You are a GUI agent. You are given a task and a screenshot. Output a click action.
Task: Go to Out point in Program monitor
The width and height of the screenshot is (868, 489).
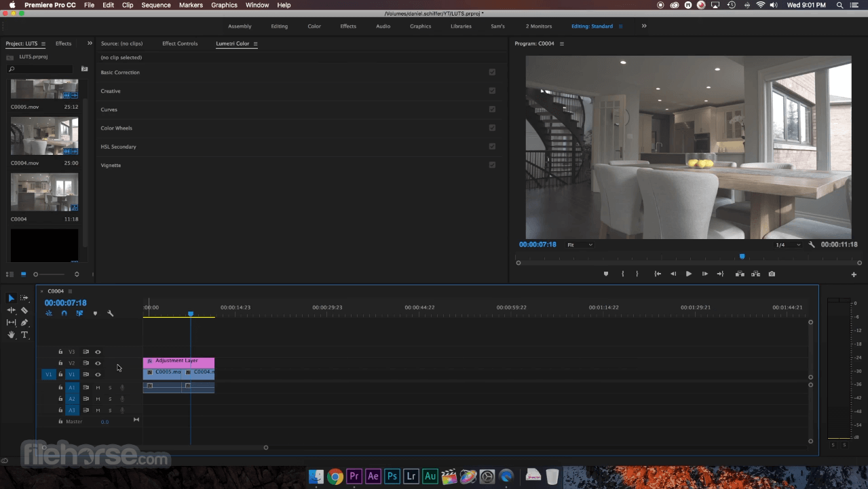tap(720, 274)
